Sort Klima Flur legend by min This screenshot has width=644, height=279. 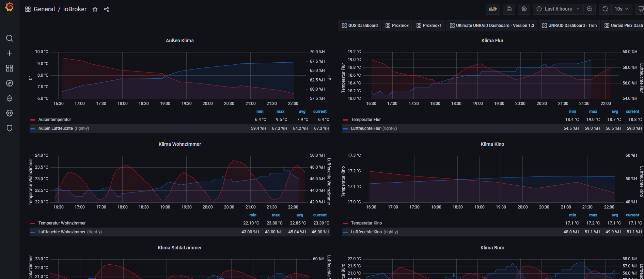[572, 111]
